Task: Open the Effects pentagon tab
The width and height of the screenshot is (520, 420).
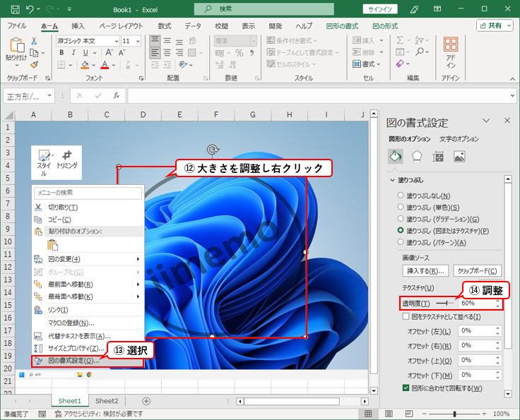Action: [417, 156]
